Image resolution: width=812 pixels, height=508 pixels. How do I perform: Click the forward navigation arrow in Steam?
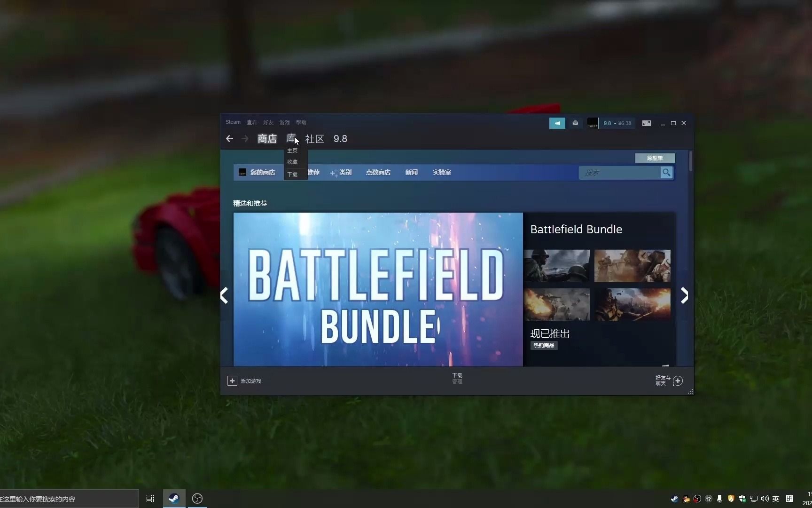click(x=245, y=139)
